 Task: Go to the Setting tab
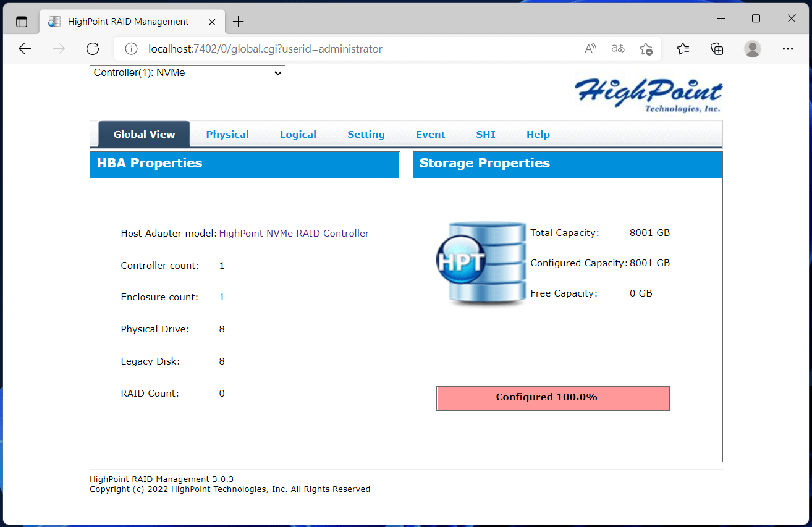[x=366, y=134]
